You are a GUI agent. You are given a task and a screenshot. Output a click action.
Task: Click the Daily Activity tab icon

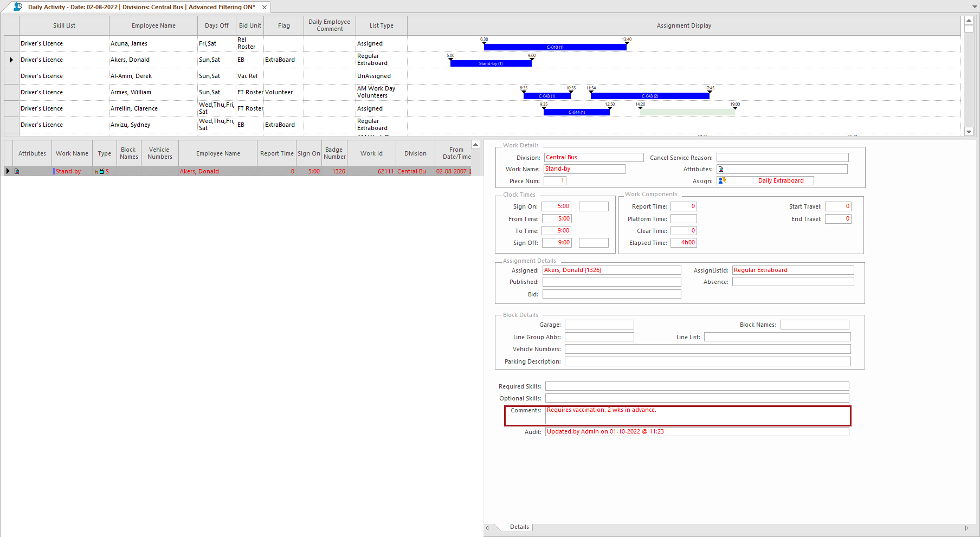(x=16, y=7)
